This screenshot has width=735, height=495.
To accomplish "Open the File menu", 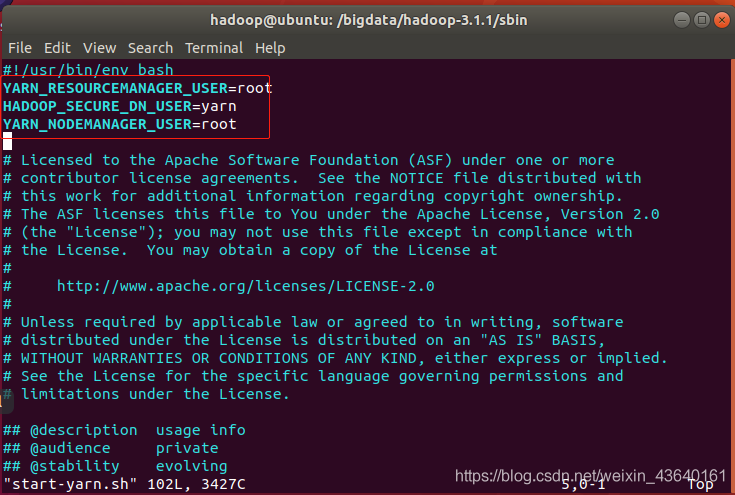I will point(20,48).
